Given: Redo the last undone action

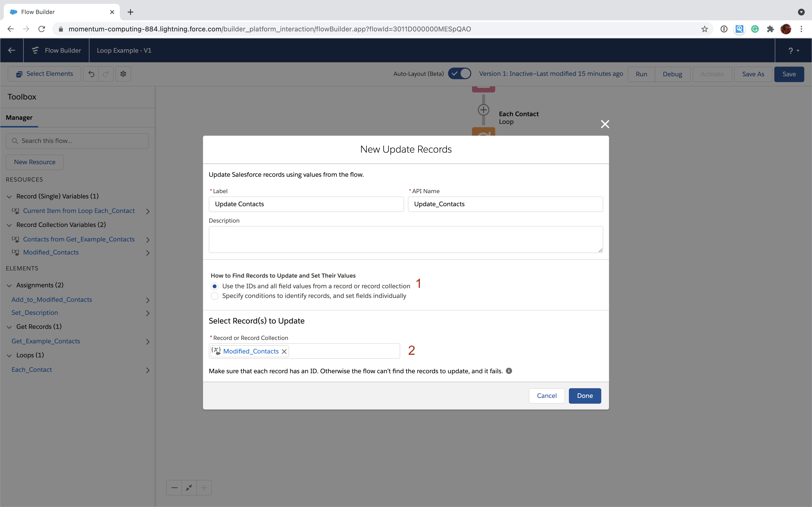Looking at the screenshot, I should coord(106,74).
